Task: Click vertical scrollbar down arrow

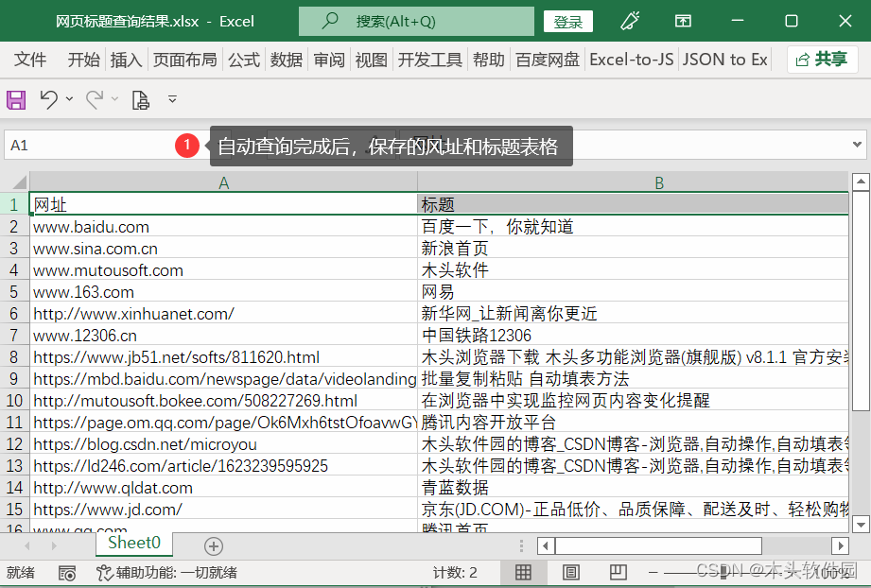Action: click(x=861, y=524)
